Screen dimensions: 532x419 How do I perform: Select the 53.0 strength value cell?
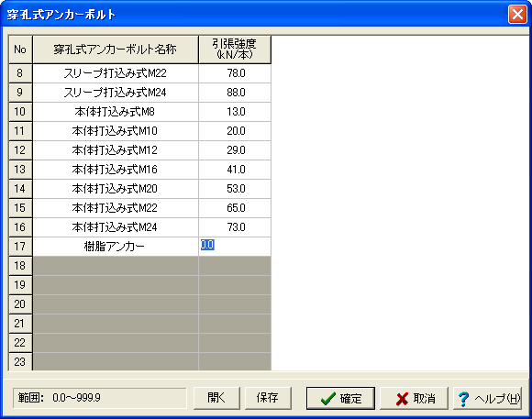tap(235, 189)
